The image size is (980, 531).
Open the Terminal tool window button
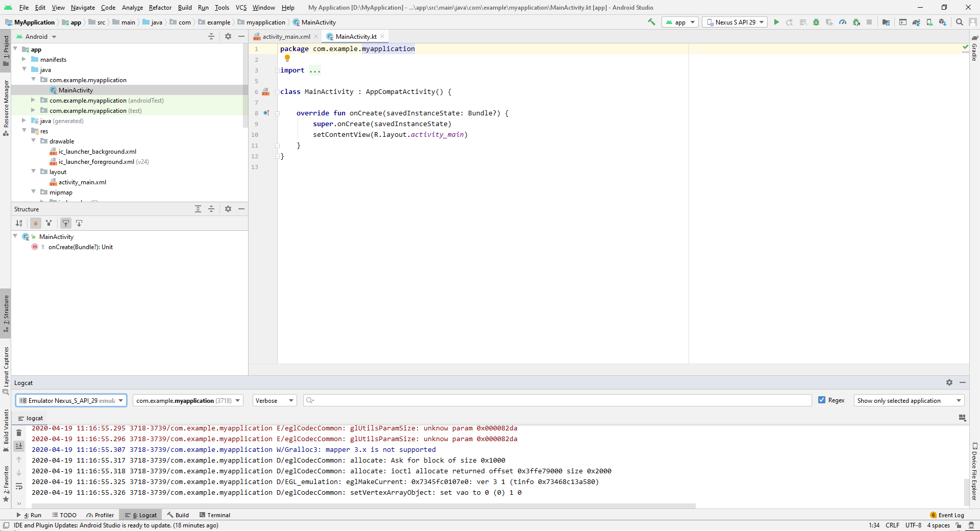tap(215, 515)
